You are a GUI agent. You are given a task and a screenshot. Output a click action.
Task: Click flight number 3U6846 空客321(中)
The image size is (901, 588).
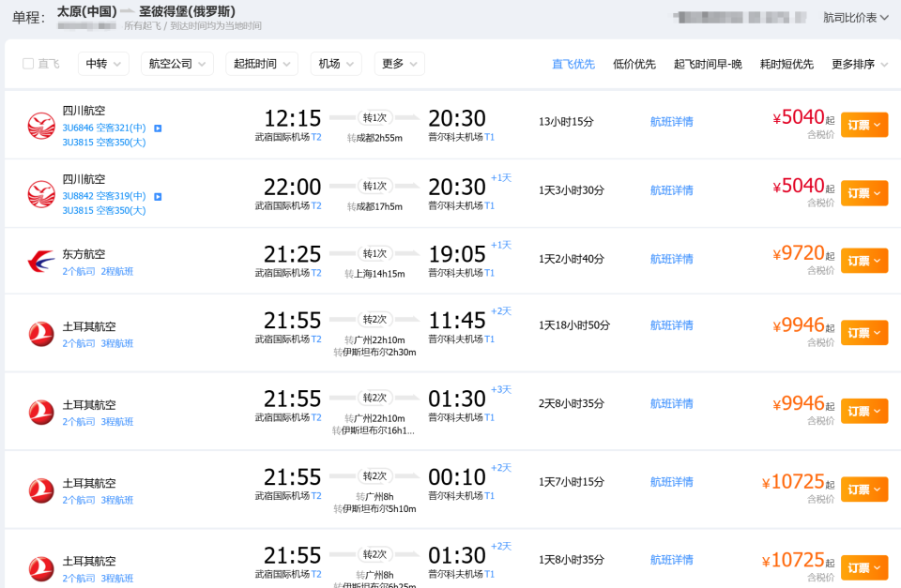(x=104, y=128)
